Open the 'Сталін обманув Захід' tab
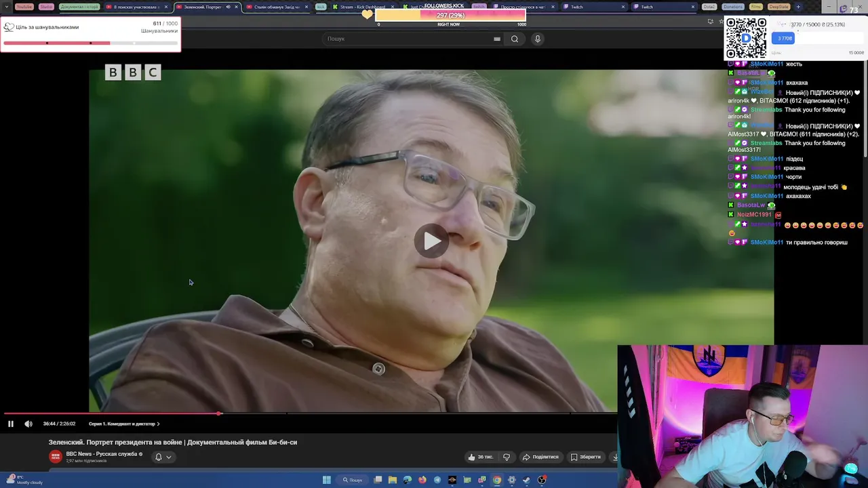The height and width of the screenshot is (488, 868). pos(276,7)
